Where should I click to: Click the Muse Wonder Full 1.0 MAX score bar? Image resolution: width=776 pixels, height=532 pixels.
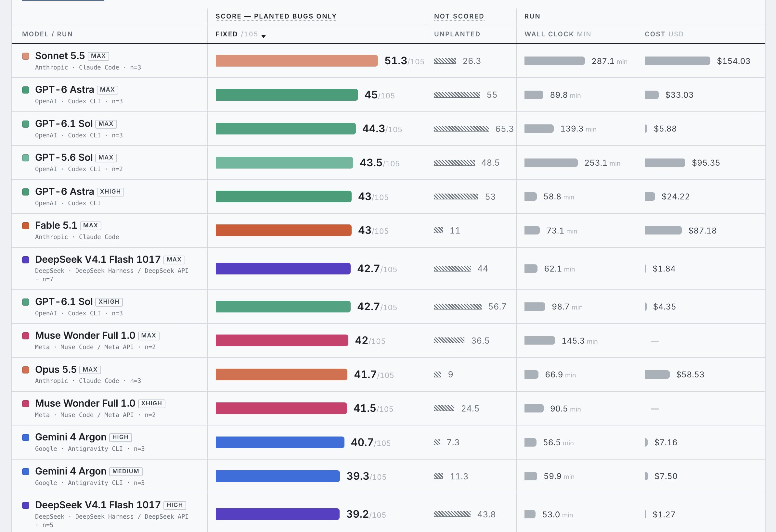282,340
